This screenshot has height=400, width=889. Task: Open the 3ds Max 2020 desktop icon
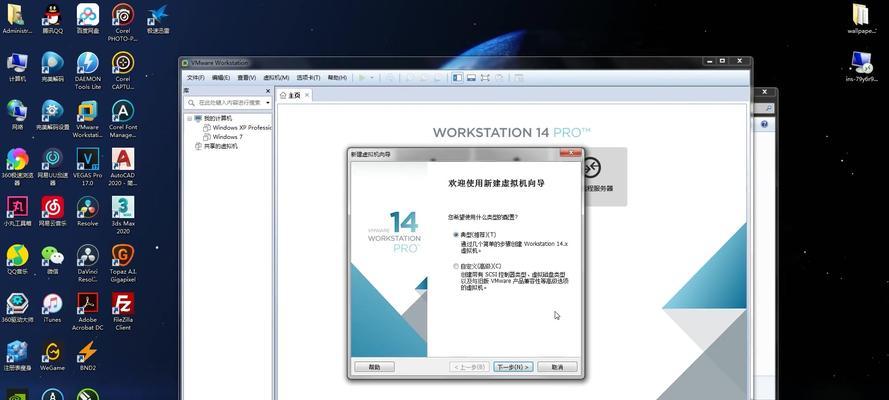tap(122, 215)
